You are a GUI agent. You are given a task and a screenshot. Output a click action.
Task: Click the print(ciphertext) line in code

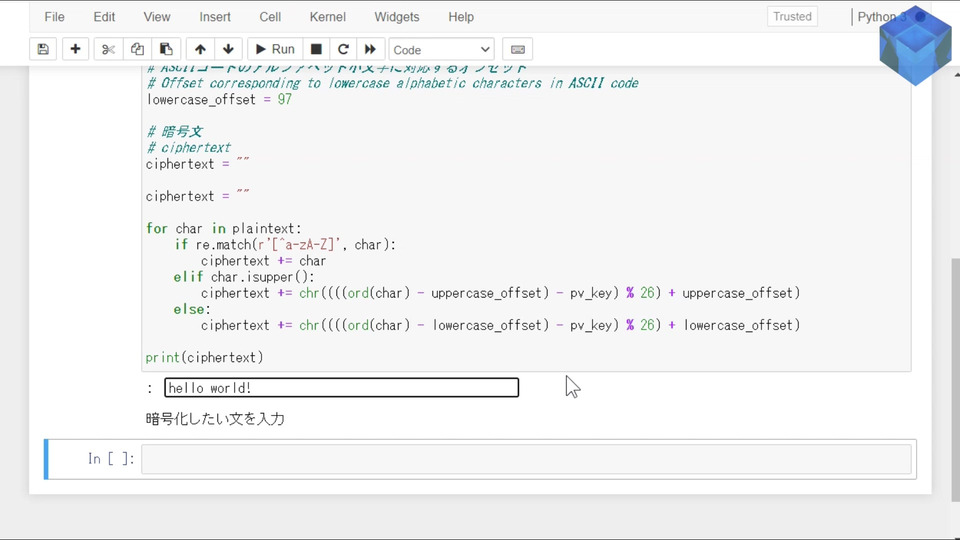tap(204, 358)
